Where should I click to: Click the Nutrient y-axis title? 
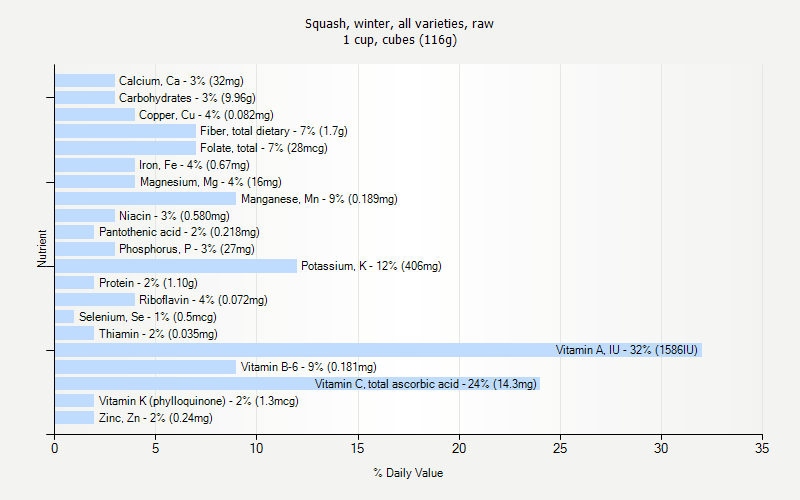[x=42, y=249]
